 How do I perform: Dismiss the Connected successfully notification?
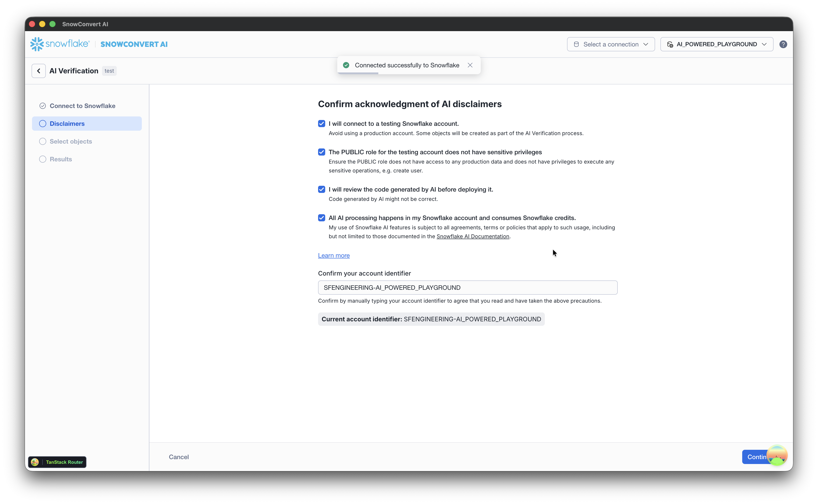(x=470, y=65)
